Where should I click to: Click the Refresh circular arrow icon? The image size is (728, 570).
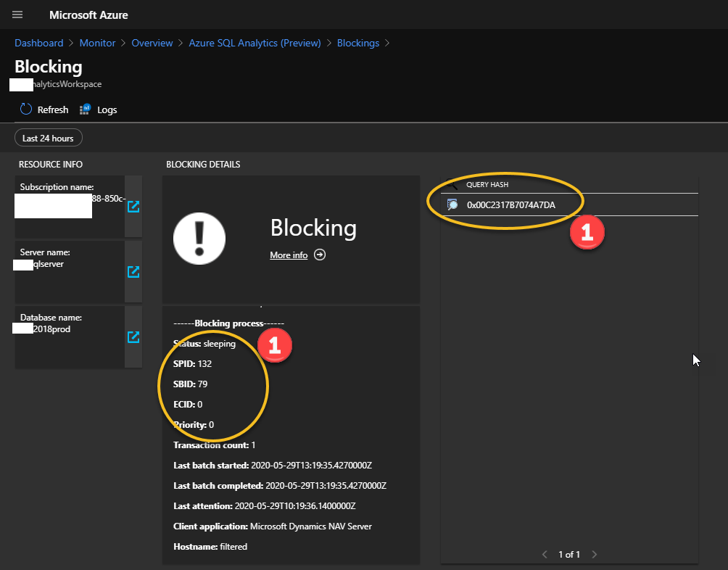(26, 110)
